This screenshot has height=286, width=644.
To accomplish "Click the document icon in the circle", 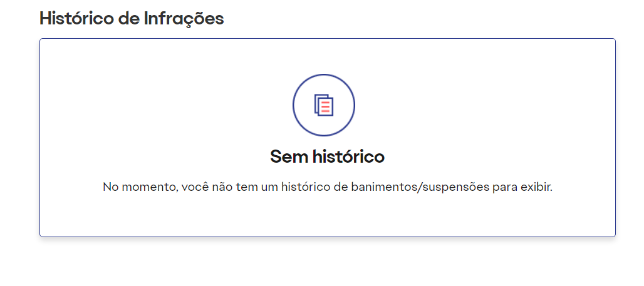I will (323, 105).
